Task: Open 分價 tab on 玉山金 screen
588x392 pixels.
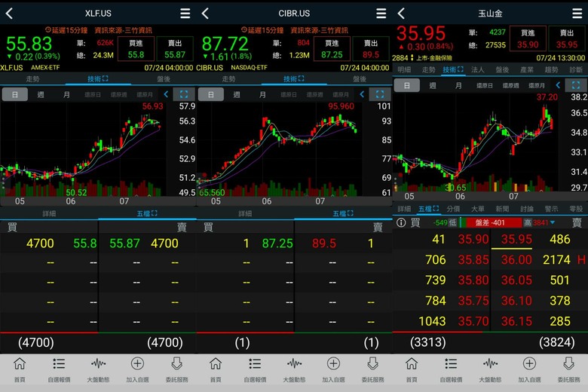Action: (x=453, y=209)
